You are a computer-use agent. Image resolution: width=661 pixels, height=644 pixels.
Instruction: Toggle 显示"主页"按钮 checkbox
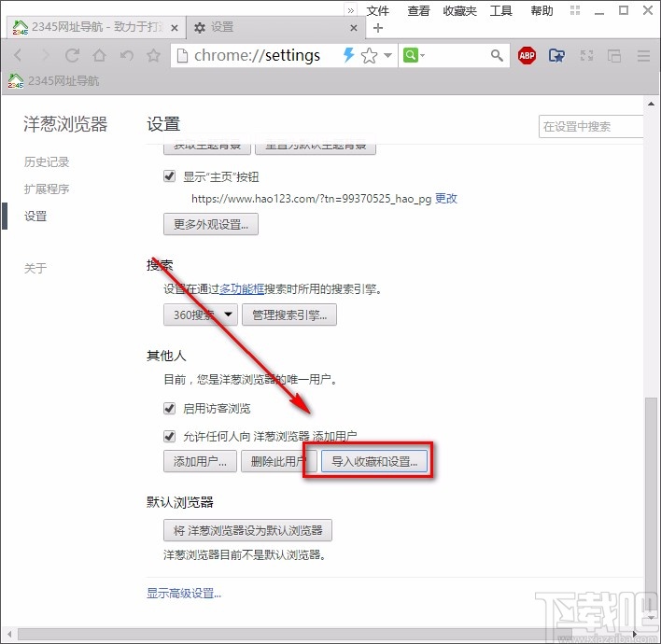[x=169, y=175]
